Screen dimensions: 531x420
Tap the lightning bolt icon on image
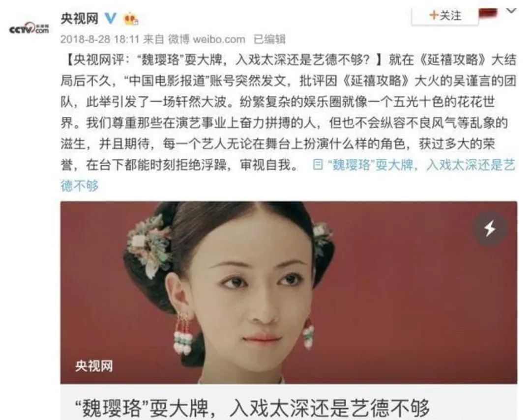pos(490,228)
